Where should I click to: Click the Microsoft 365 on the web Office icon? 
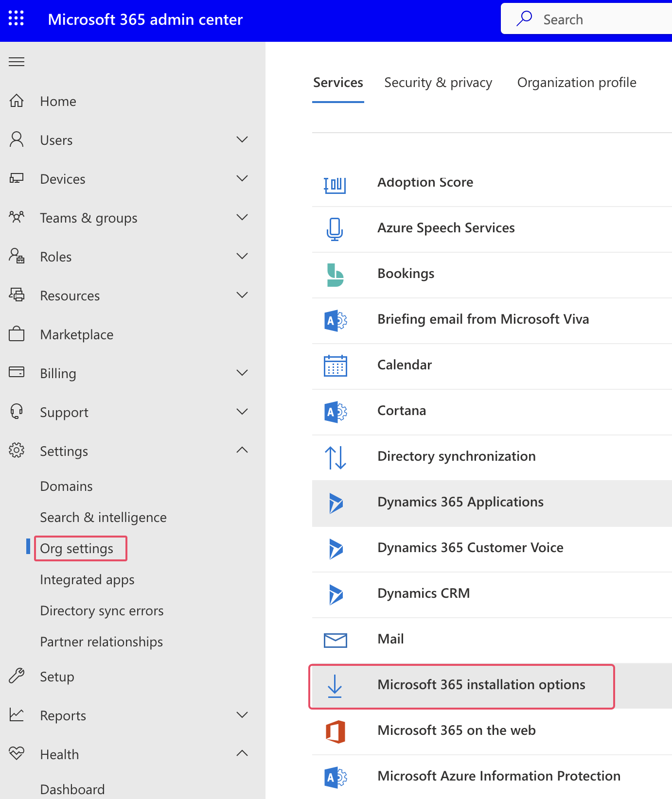pyautogui.click(x=335, y=732)
